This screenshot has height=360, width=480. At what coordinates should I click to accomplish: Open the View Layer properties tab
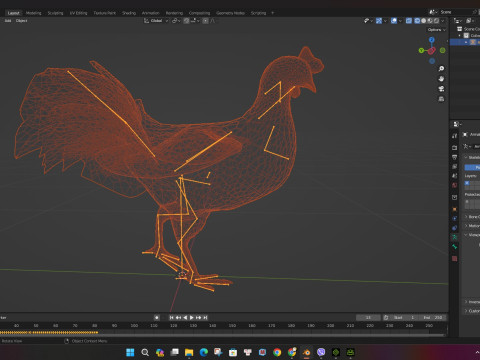click(454, 166)
